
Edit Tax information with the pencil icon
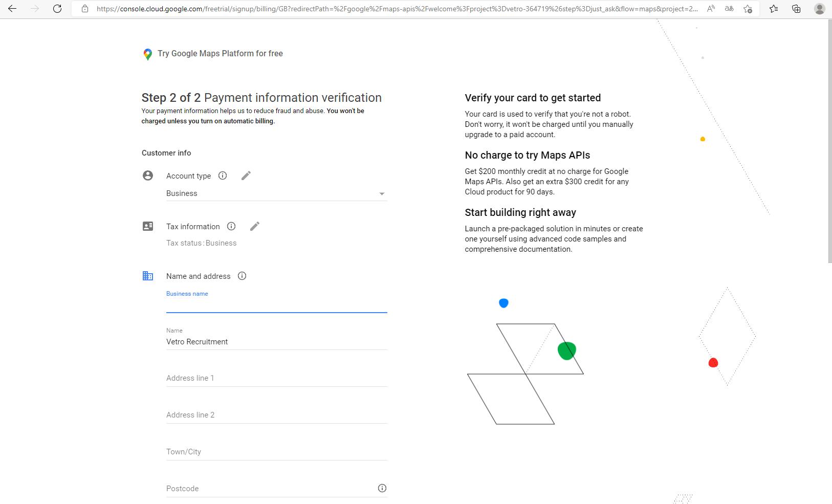pos(255,226)
